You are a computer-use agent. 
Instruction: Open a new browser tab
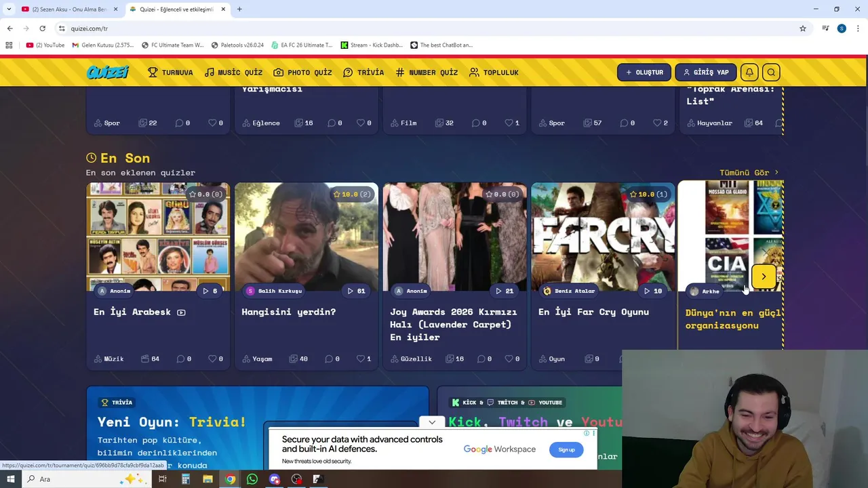[239, 9]
